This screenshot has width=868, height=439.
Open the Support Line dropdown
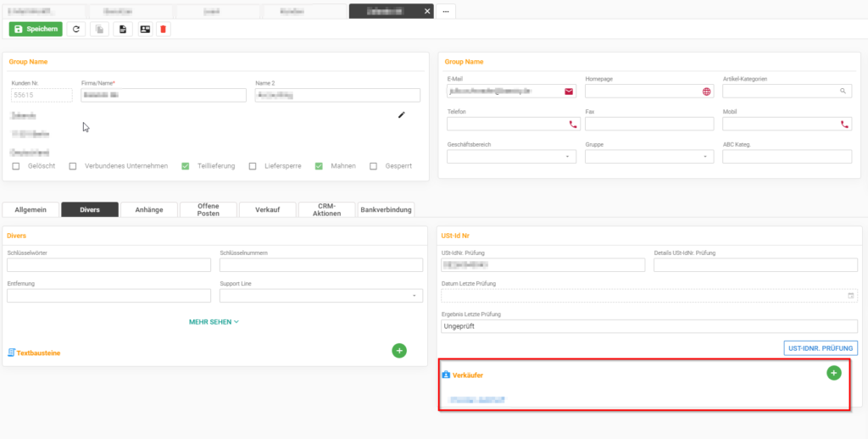click(x=321, y=296)
